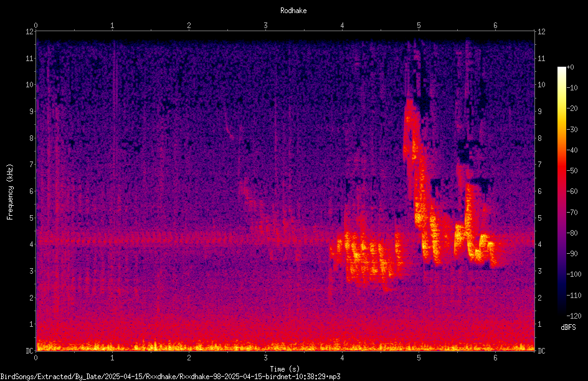Click the dBFS label under the color scale

coord(568,327)
